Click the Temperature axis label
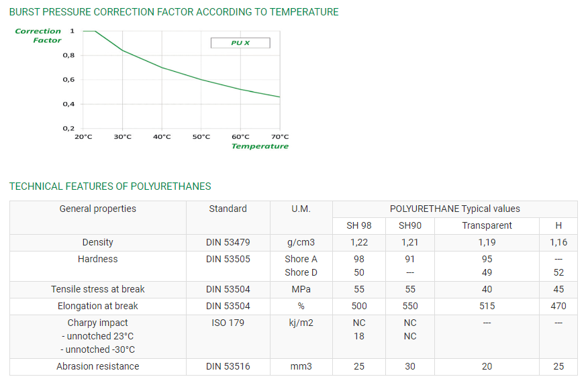Image resolution: width=588 pixels, height=385 pixels. pyautogui.click(x=260, y=146)
